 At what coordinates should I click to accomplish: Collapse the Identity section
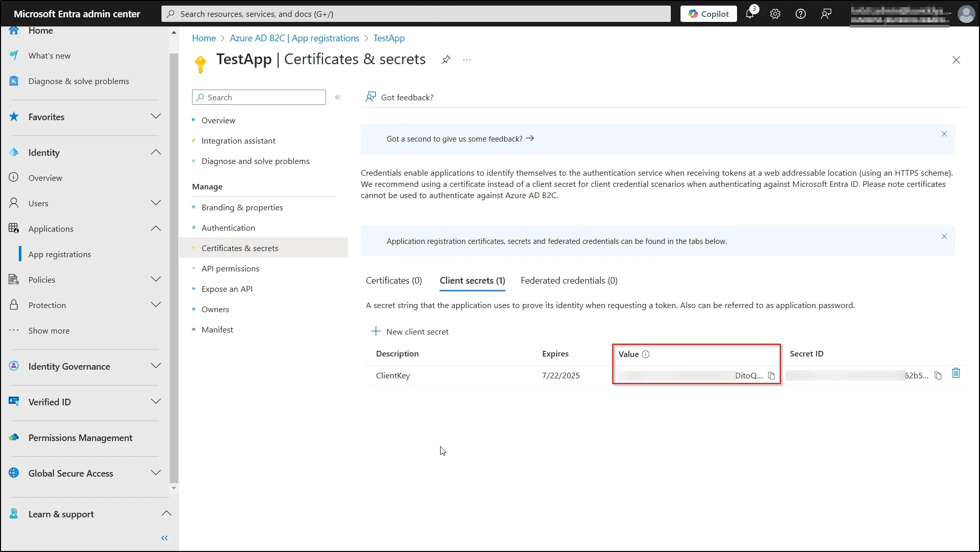(156, 152)
